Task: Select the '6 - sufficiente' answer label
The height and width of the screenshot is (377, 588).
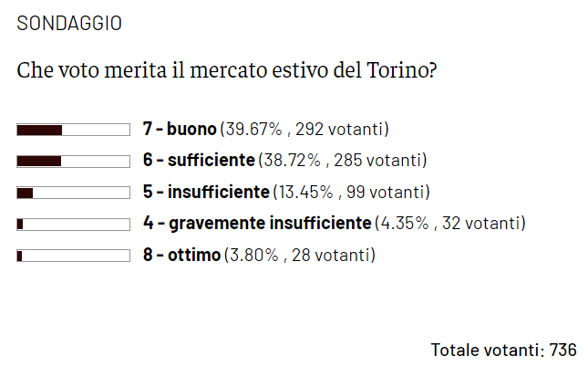Action: click(x=199, y=162)
